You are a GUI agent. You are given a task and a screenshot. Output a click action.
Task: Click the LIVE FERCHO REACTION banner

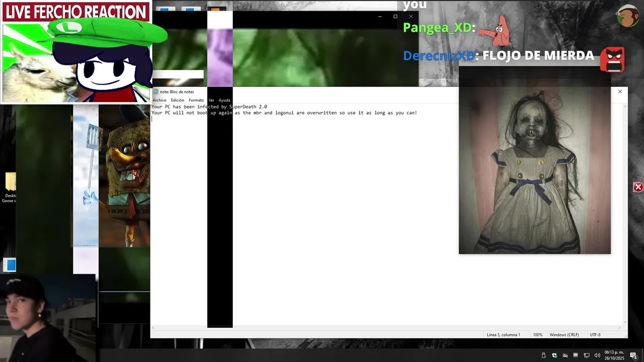tap(75, 12)
